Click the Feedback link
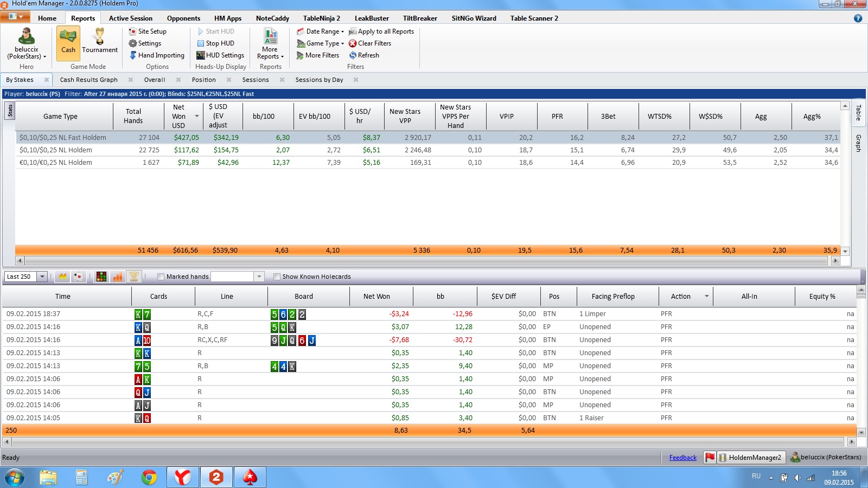Image resolution: width=868 pixels, height=488 pixels. [682, 458]
